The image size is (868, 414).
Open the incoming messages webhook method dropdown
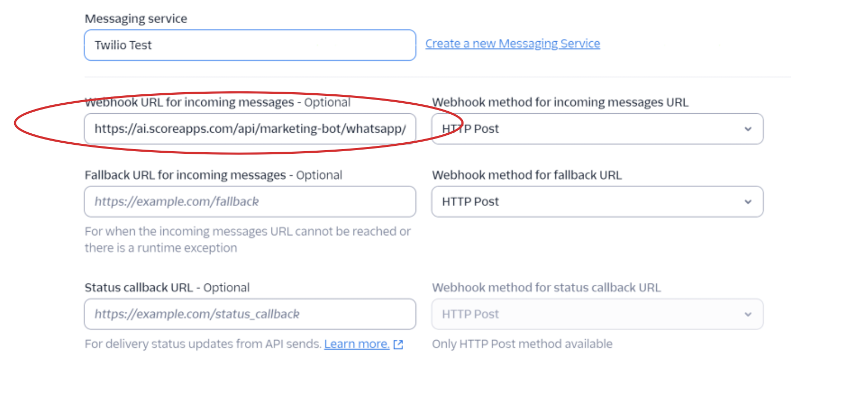coord(597,129)
